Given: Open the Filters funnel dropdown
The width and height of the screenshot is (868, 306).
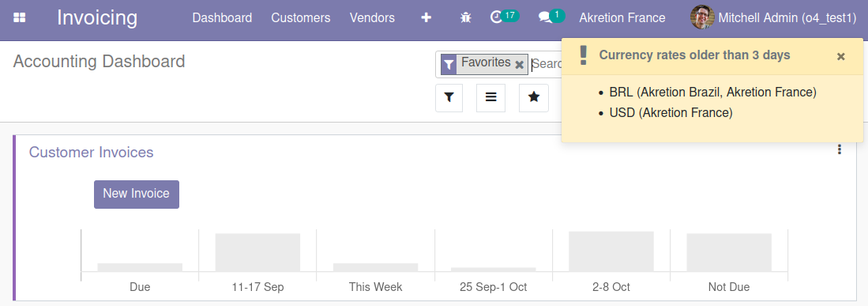Looking at the screenshot, I should point(449,97).
